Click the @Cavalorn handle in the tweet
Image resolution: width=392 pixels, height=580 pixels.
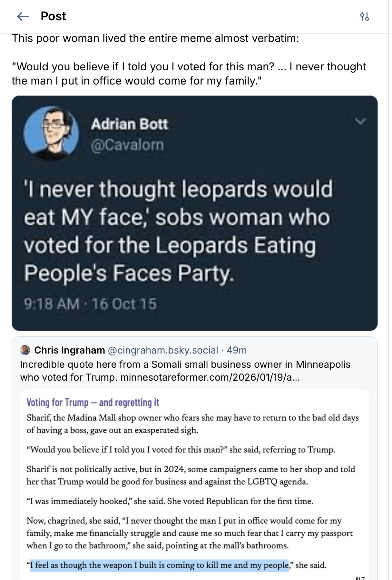point(127,145)
